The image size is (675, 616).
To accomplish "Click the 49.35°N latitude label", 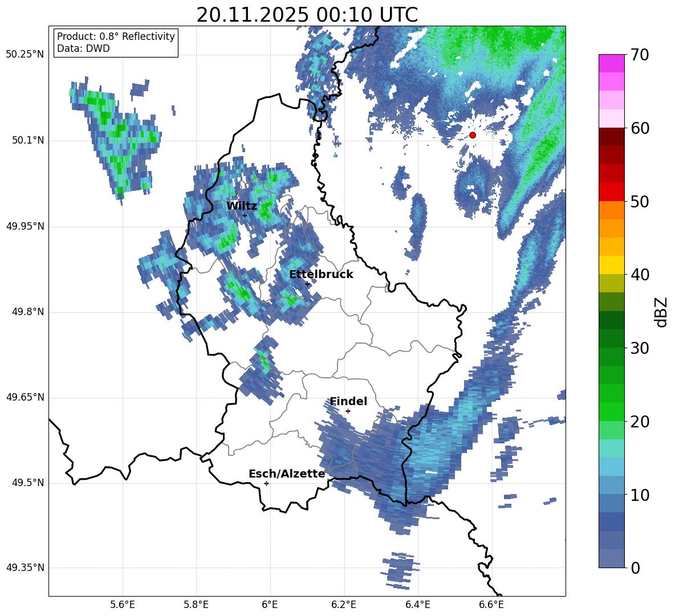I will [x=25, y=568].
